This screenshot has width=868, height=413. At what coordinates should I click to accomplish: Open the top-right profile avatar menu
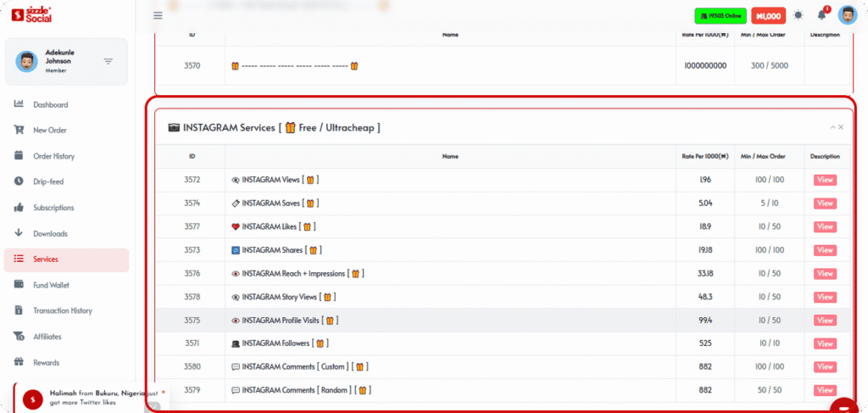tap(848, 15)
